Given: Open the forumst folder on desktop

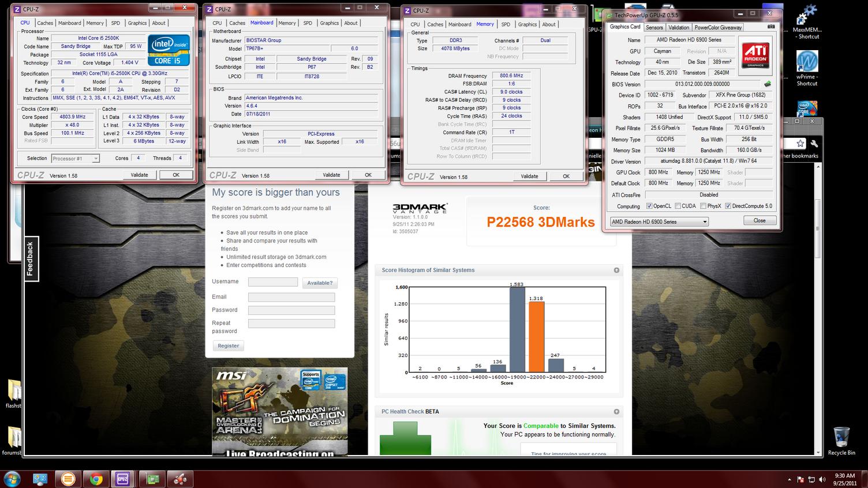Looking at the screenshot, I should [x=13, y=441].
